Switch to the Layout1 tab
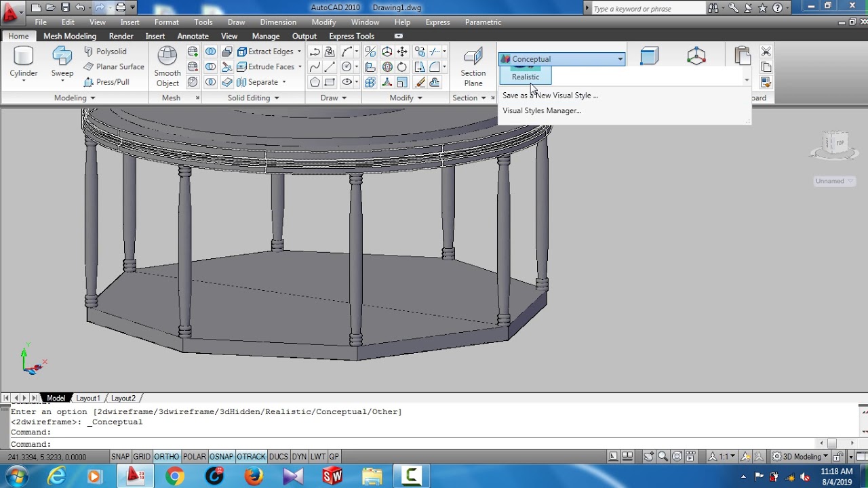This screenshot has height=488, width=868. [x=88, y=398]
